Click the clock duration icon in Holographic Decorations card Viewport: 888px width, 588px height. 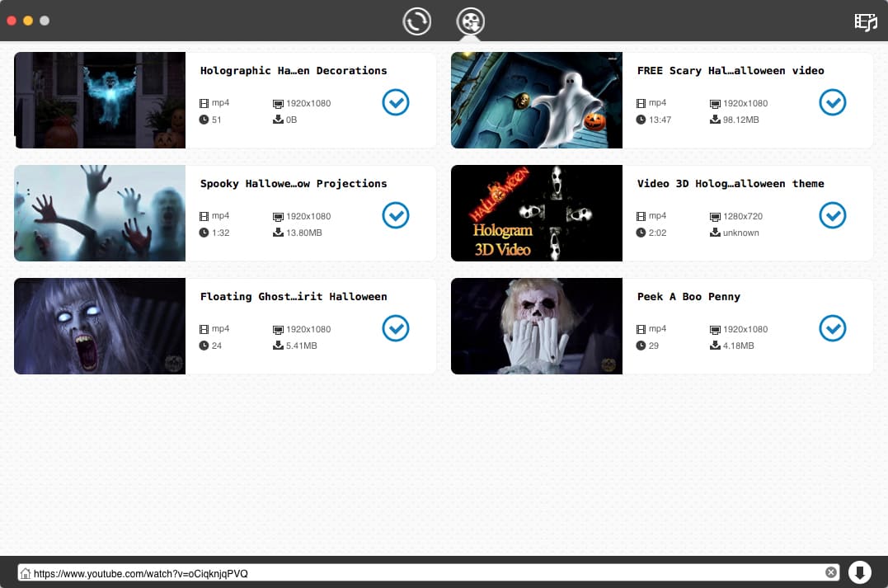(x=204, y=120)
